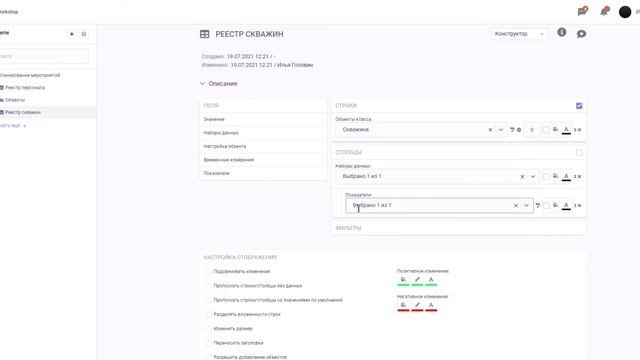Uncheck the СТРОКИ section checkbox
640x360 pixels.
(579, 106)
